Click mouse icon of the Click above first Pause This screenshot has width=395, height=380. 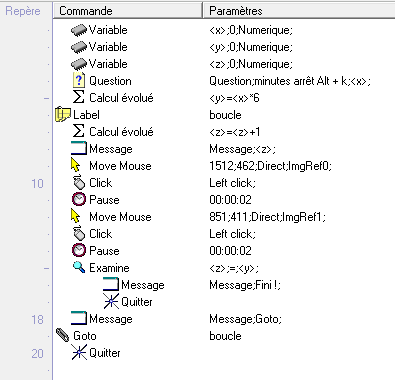click(x=79, y=183)
